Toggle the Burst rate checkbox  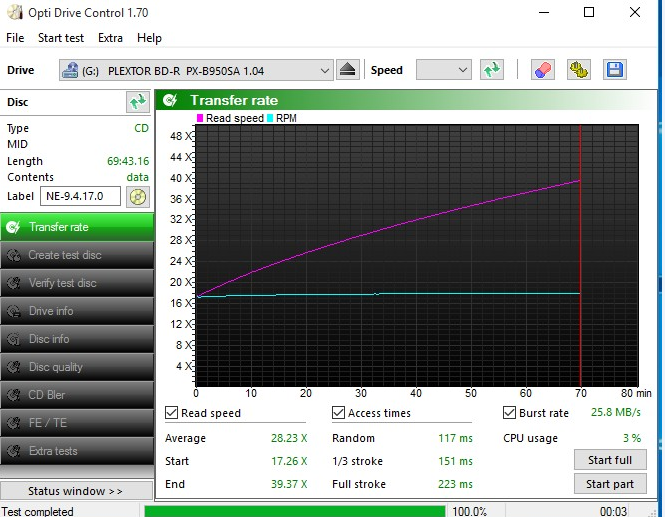(x=509, y=413)
